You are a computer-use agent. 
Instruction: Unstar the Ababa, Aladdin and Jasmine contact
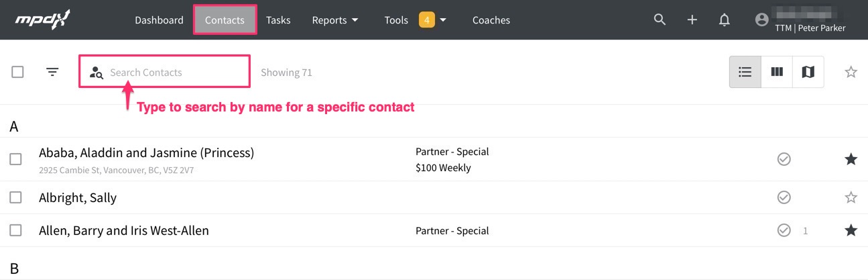point(851,159)
